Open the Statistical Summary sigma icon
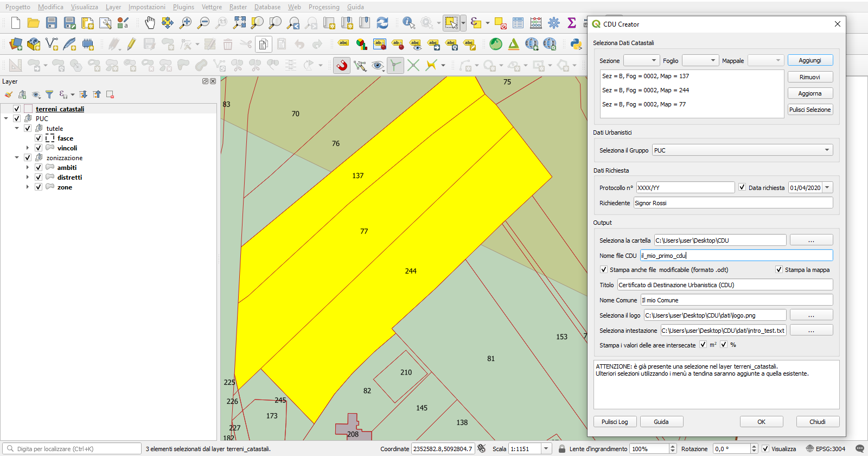Viewport: 868px width, 456px height. point(571,23)
